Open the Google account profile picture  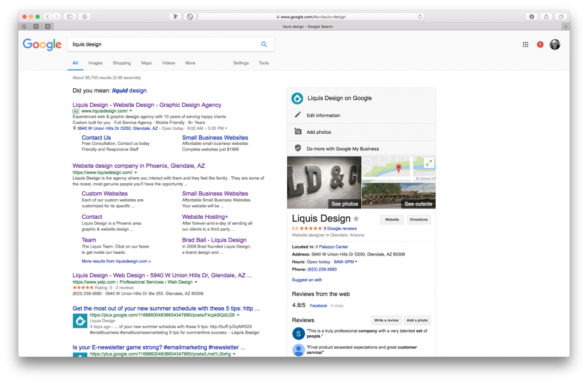pyautogui.click(x=555, y=45)
